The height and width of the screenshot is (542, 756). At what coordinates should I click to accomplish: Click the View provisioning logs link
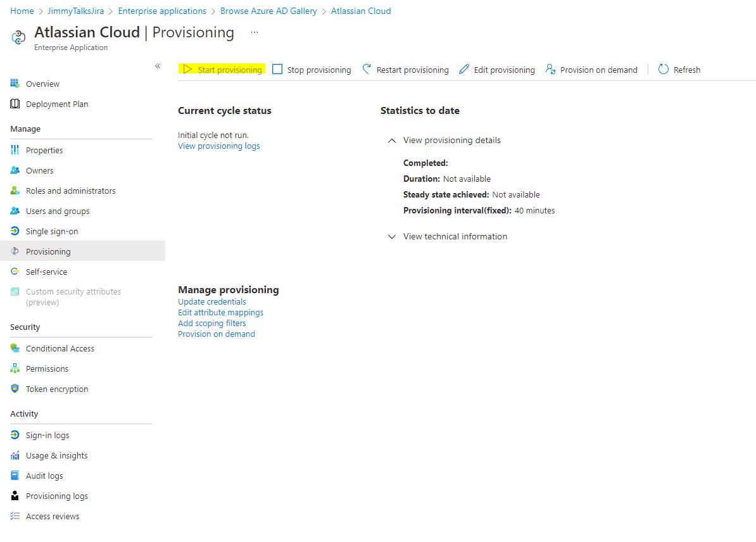pyautogui.click(x=218, y=146)
